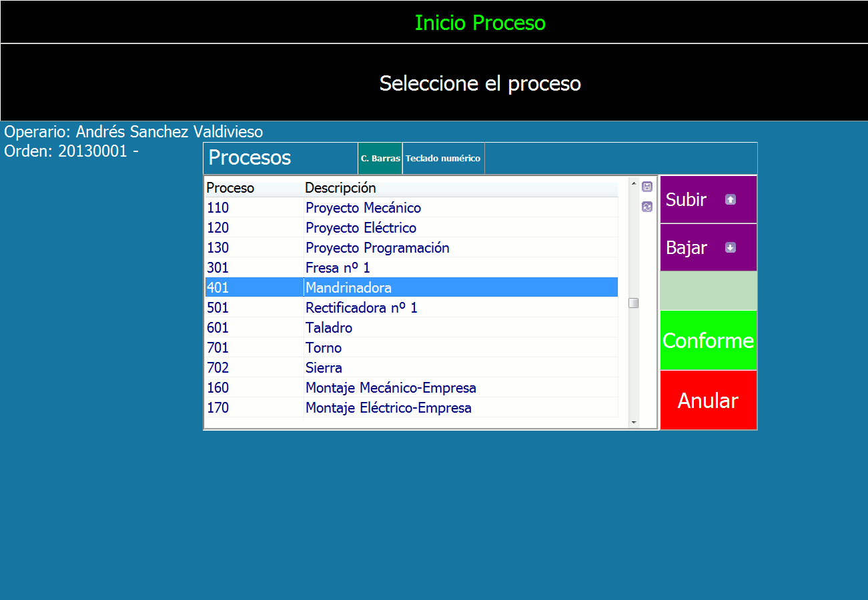Choose the Fresa nº 1 process

click(x=338, y=268)
